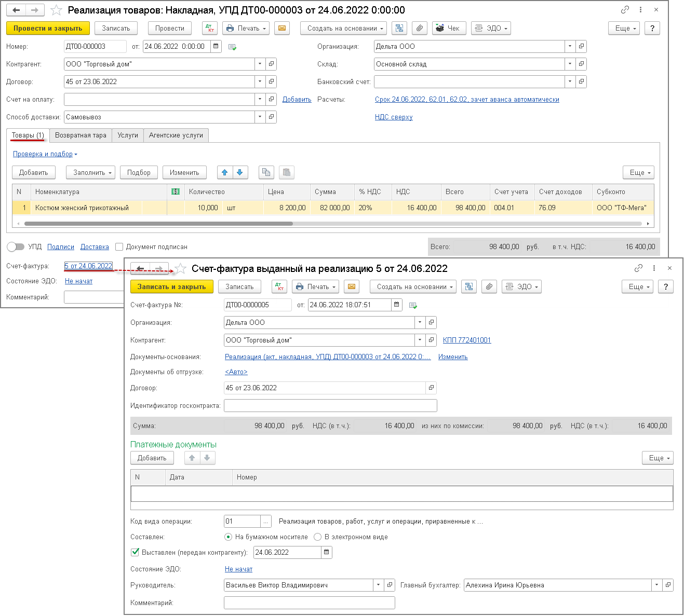Open calendar for Счет-фактура date field
This screenshot has height=616, width=684.
397,305
